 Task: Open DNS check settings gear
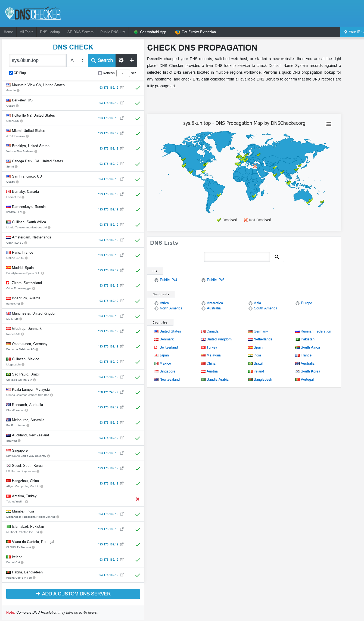(121, 60)
